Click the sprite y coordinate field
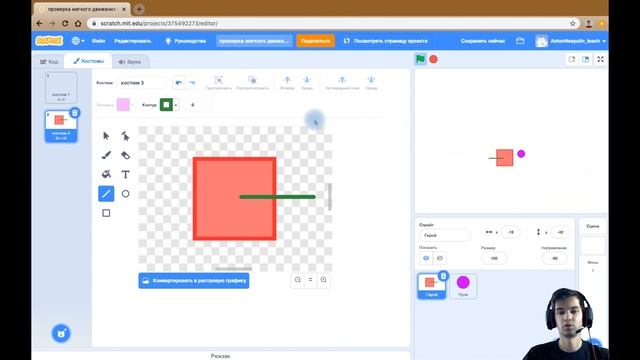 tap(560, 232)
